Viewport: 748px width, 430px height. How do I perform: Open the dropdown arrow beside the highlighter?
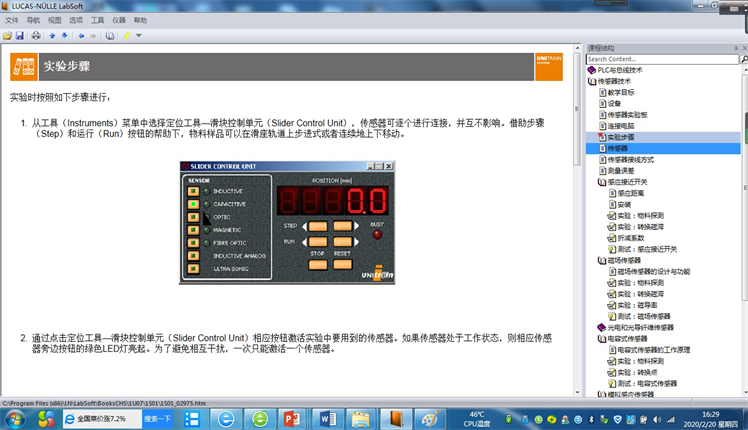tap(138, 35)
